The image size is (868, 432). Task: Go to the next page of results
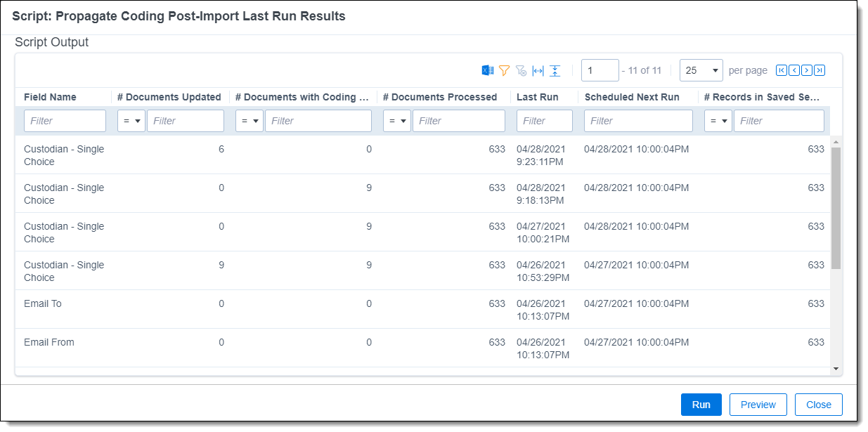[x=807, y=70]
